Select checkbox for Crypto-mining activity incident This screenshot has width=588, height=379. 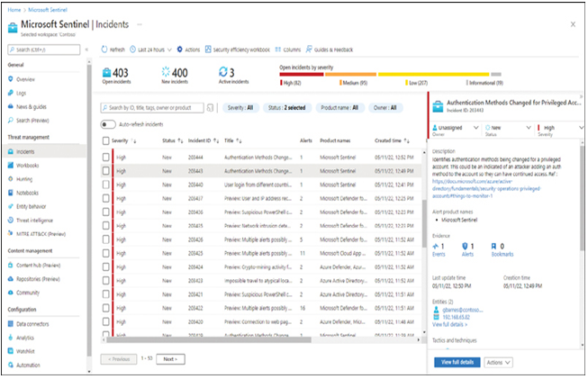coord(105,266)
